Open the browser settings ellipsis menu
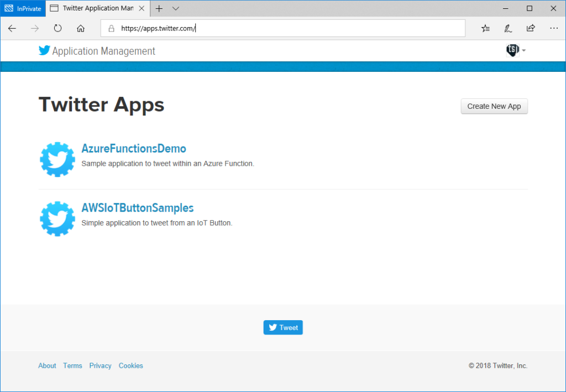 553,28
